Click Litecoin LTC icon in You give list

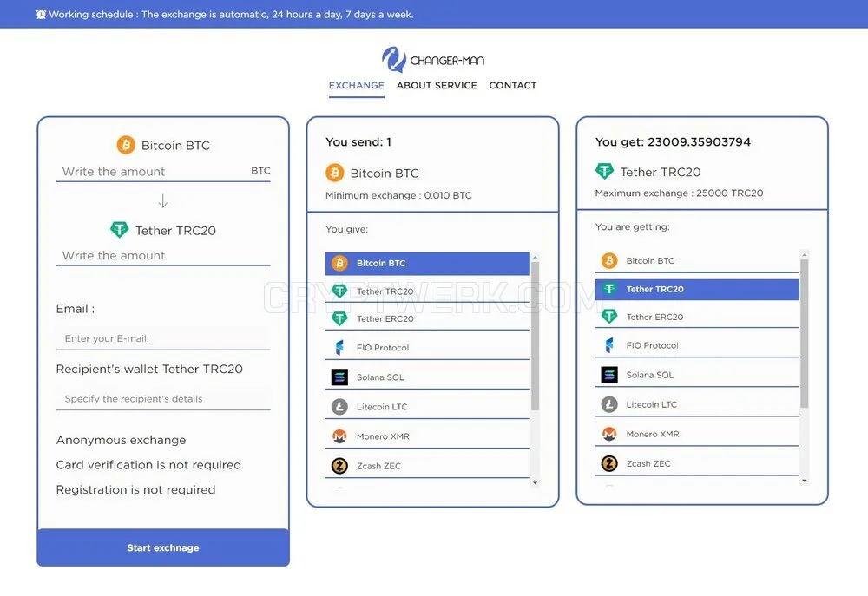[x=339, y=407]
